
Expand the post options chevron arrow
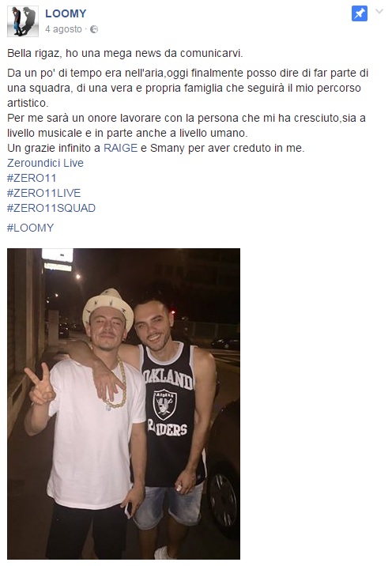tap(379, 12)
